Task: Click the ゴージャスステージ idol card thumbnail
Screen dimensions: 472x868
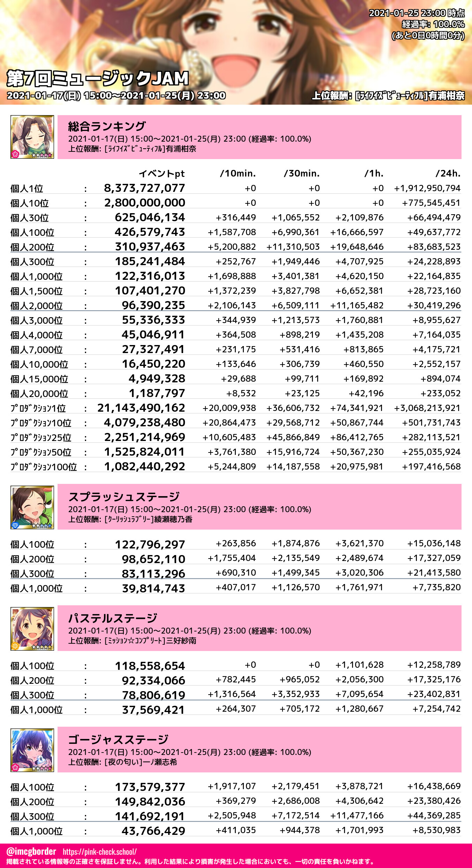Action: [32, 750]
